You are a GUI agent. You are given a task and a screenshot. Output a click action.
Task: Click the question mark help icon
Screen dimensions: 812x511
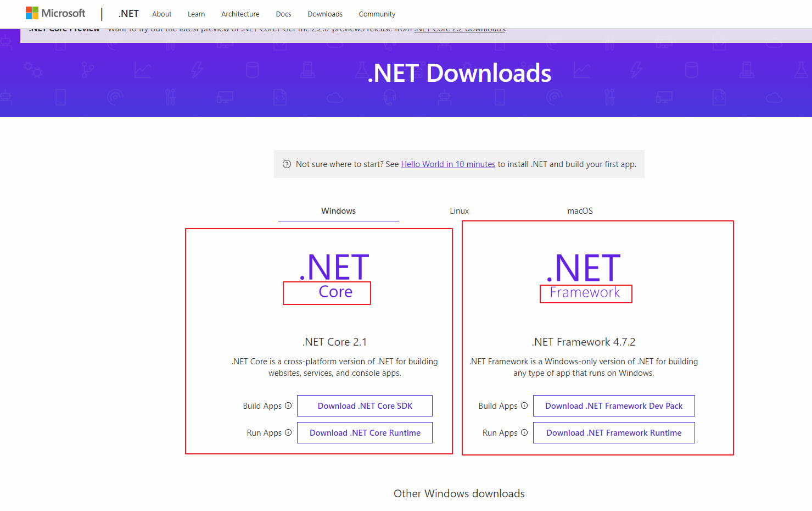click(287, 164)
